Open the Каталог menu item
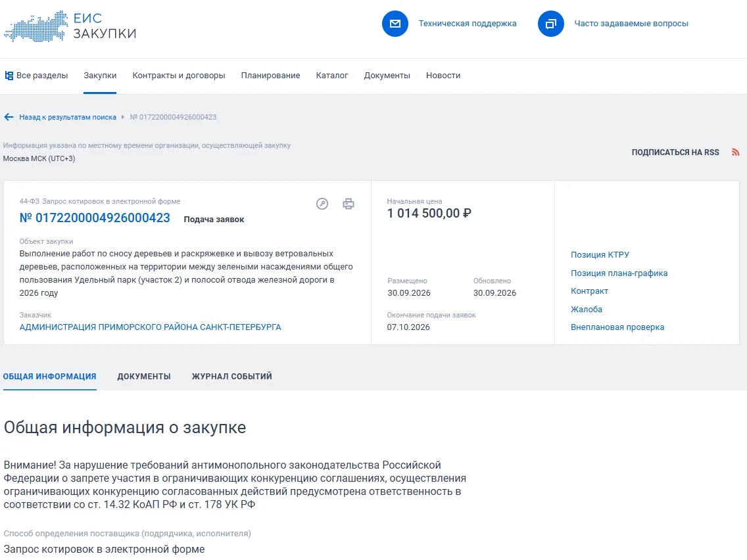This screenshot has width=747, height=560. [332, 75]
